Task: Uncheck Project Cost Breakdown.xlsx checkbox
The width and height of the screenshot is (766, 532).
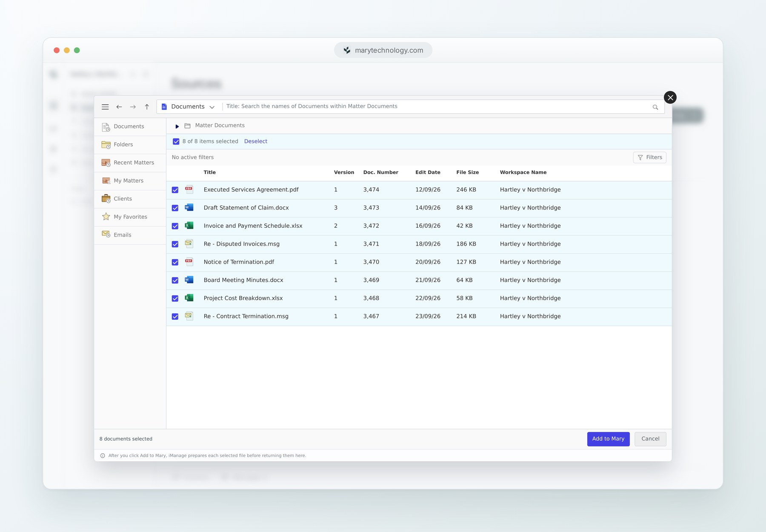Action: tap(175, 298)
